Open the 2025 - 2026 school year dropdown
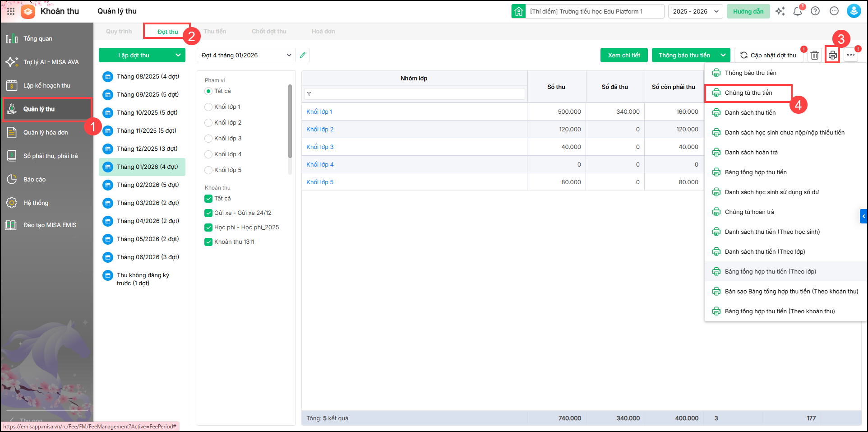Viewport: 868px width, 432px height. [695, 11]
